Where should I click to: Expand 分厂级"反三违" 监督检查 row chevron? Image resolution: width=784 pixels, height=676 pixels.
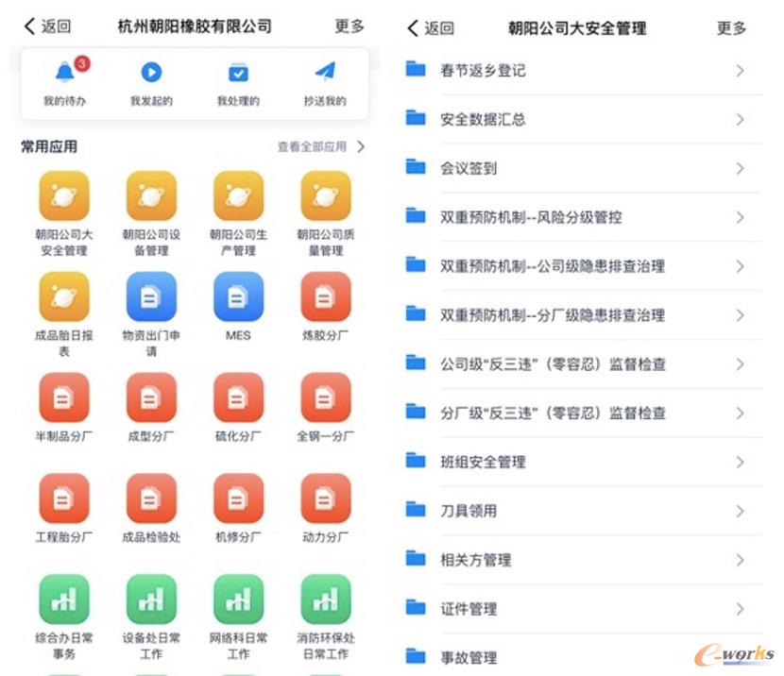[741, 414]
